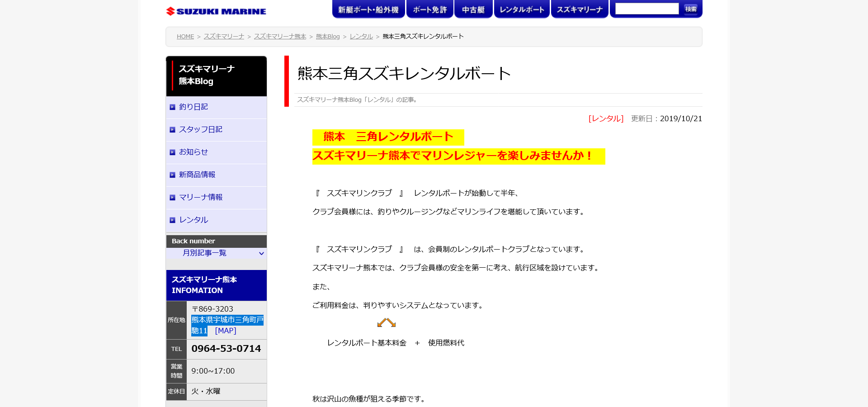Click arrow icon beside 新商品情報
868x407 pixels.
pyautogui.click(x=172, y=175)
